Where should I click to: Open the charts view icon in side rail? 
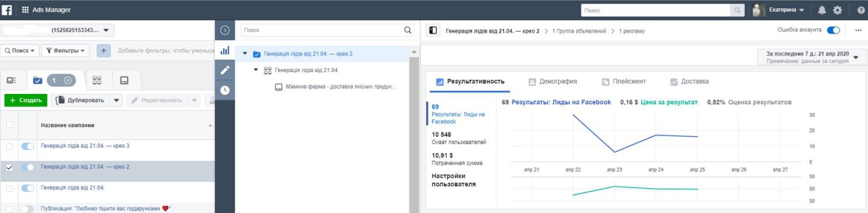pyautogui.click(x=225, y=50)
